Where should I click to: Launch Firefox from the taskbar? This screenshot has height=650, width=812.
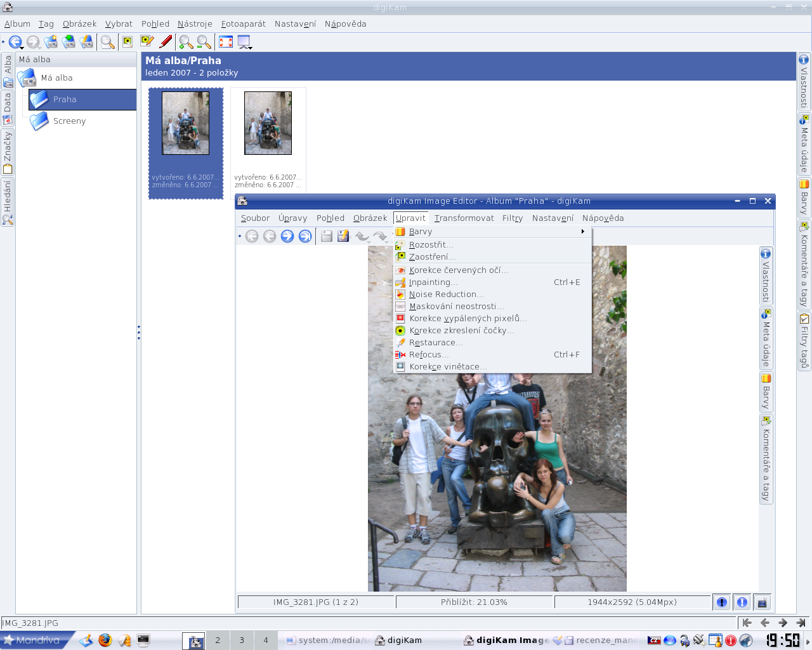coord(105,640)
